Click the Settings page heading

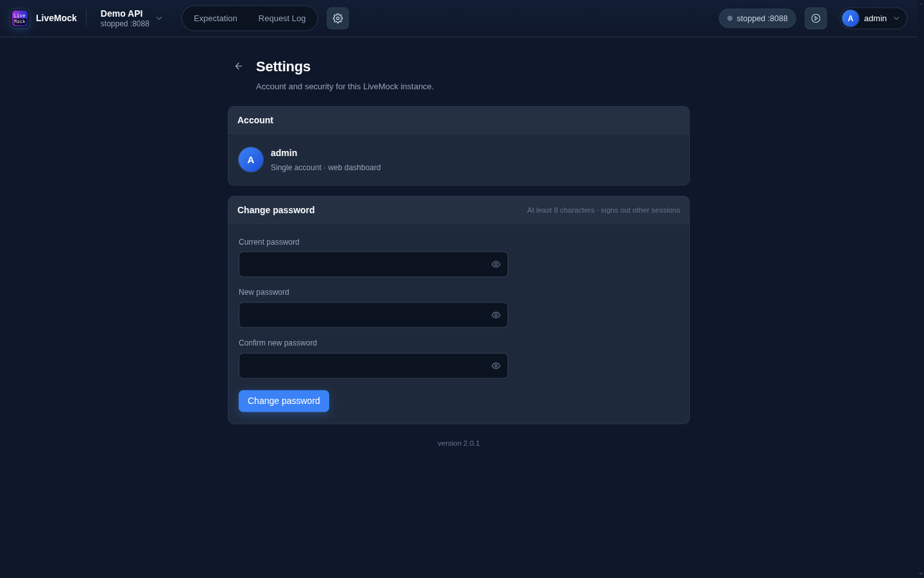283,66
